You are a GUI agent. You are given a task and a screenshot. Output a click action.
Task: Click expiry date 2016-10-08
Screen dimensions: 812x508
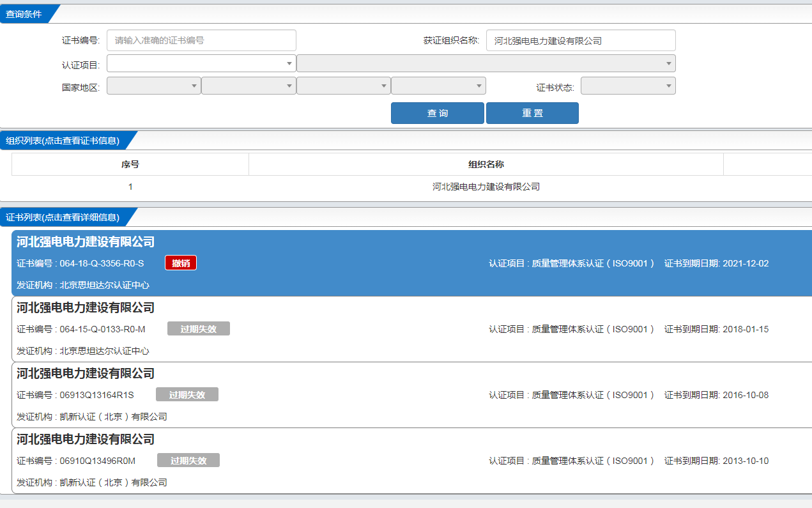coord(746,395)
